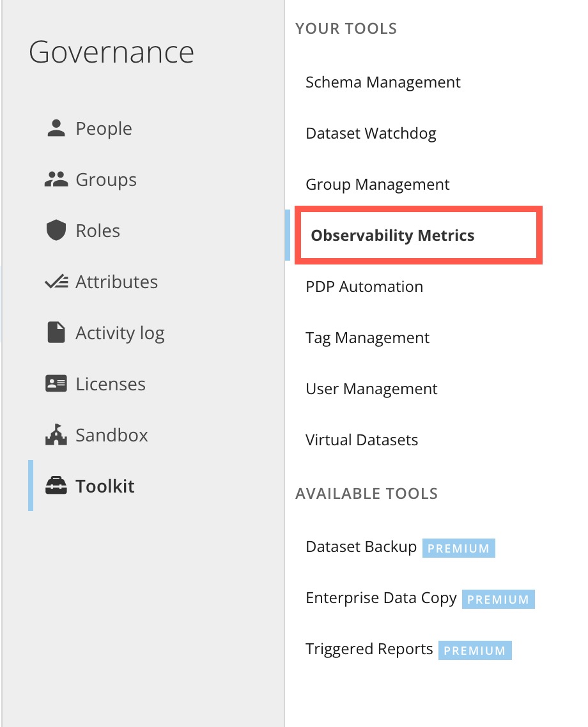Viewport: 588px width, 727px height.
Task: Click the Premium badge beside Triggered Reports
Action: (x=474, y=650)
